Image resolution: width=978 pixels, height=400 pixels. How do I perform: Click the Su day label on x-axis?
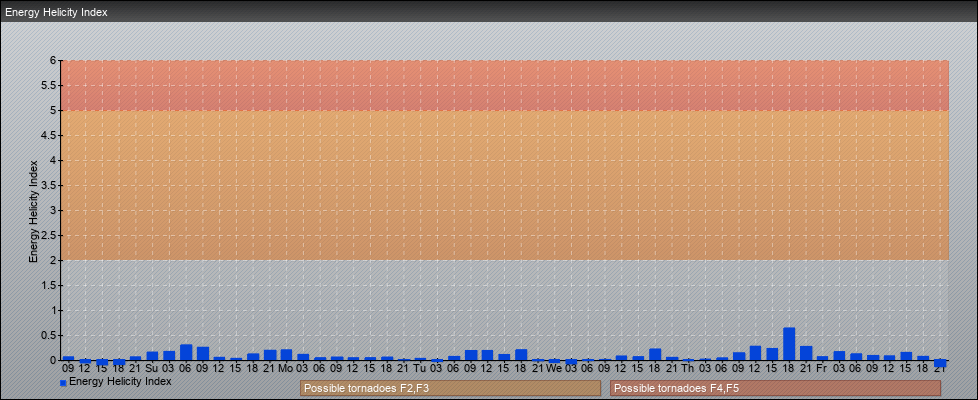pyautogui.click(x=152, y=368)
